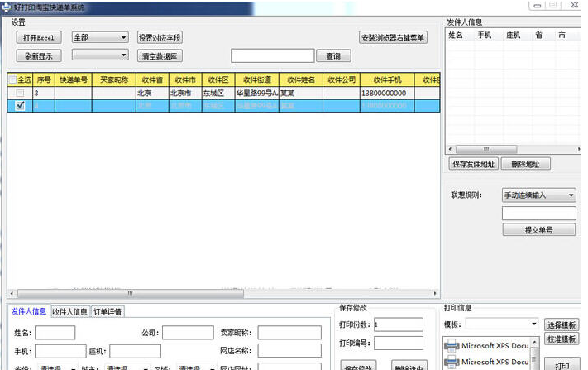
Task: Click the 打印编号 input field
Action: (x=399, y=343)
